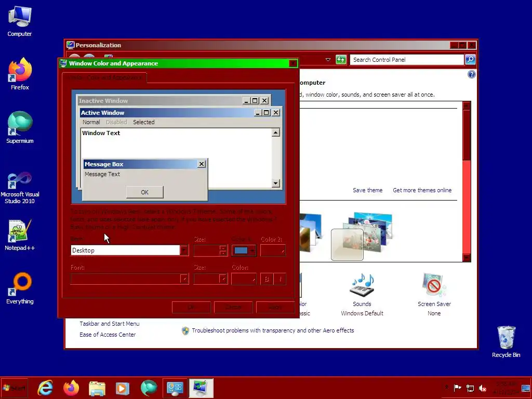Viewport: 532px width, 399px height.
Task: Click the Window Text area in preview
Action: [x=101, y=133]
